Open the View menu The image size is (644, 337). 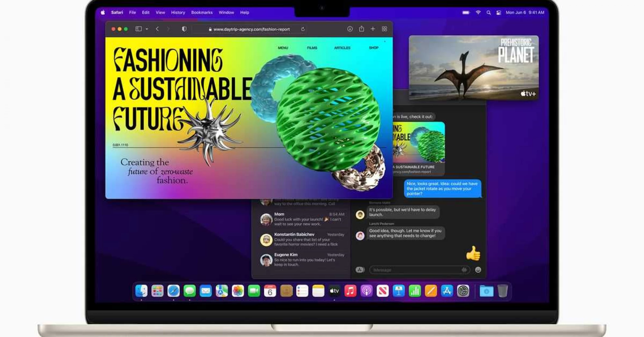(x=160, y=12)
